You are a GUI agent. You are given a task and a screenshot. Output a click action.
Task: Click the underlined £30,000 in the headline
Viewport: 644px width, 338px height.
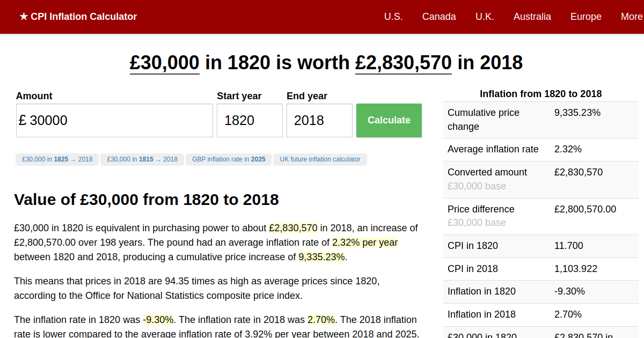(165, 63)
